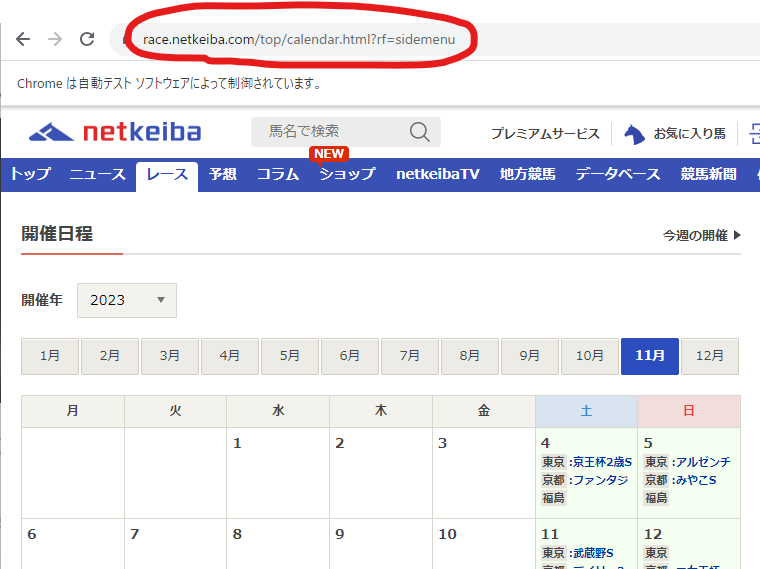Click 東京 venue label on day 12
Viewport: 760px width, 569px height.
tap(656, 553)
